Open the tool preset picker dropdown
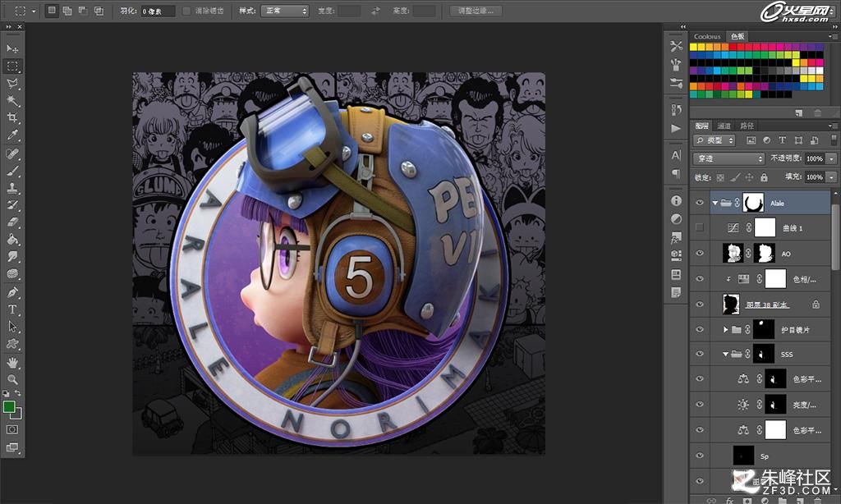The width and height of the screenshot is (841, 504). (x=33, y=11)
